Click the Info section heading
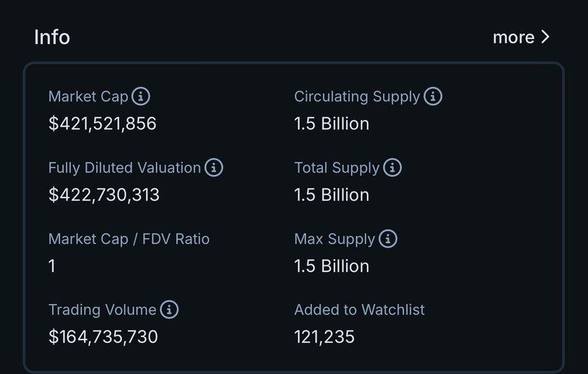 pyautogui.click(x=52, y=37)
